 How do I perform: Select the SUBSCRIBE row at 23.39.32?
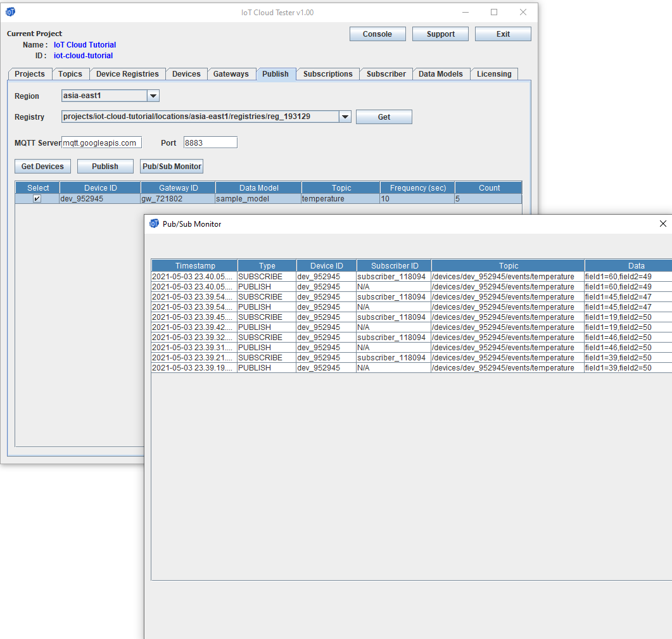coord(412,338)
